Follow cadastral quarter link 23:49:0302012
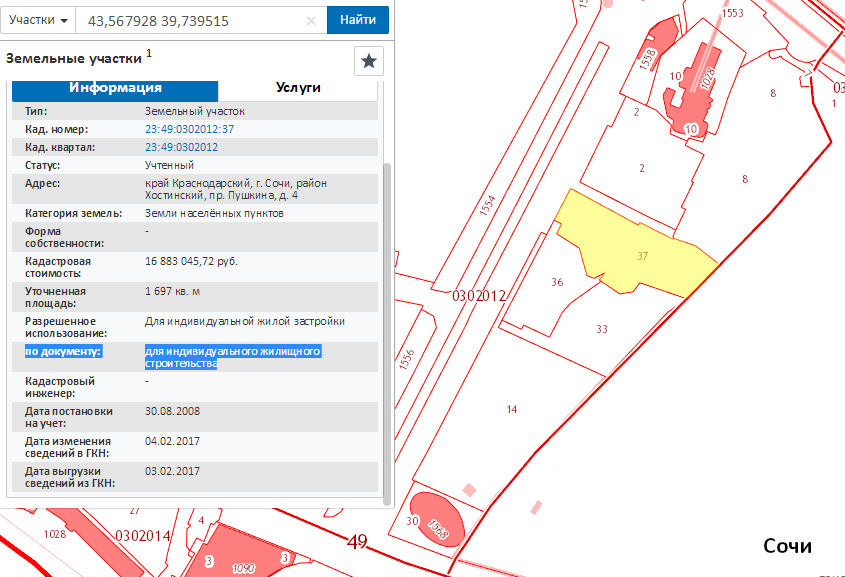The image size is (845, 577). (181, 147)
